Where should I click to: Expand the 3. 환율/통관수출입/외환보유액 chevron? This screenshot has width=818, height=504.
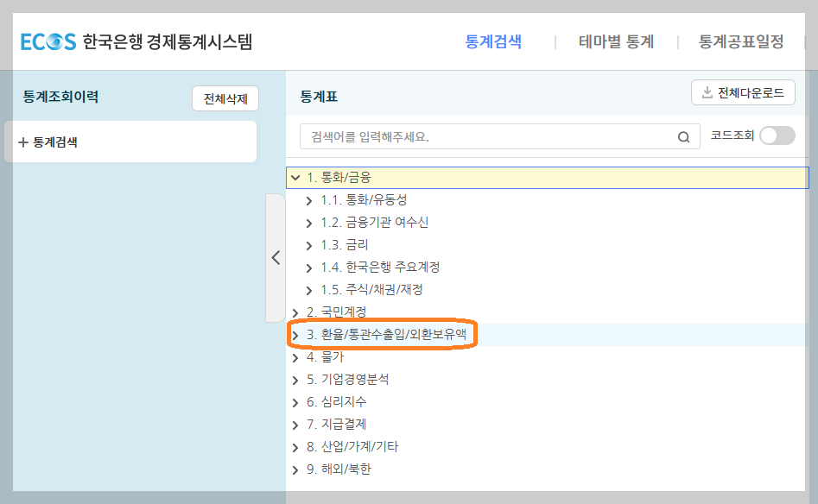click(295, 335)
